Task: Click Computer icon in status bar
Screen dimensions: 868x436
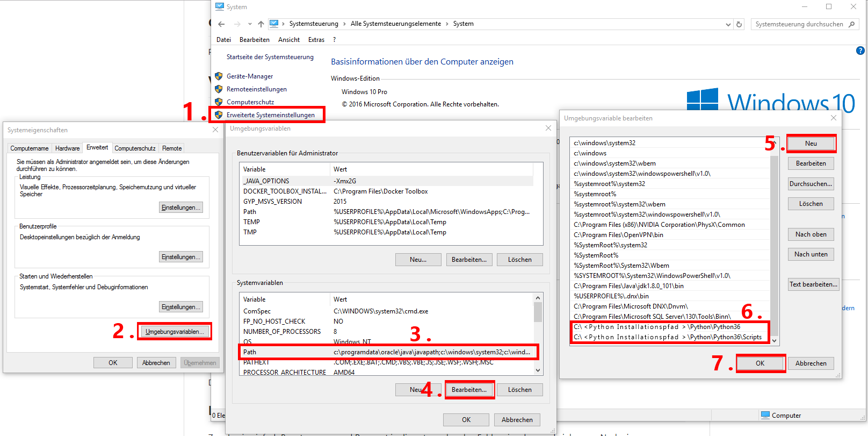Action: click(765, 415)
